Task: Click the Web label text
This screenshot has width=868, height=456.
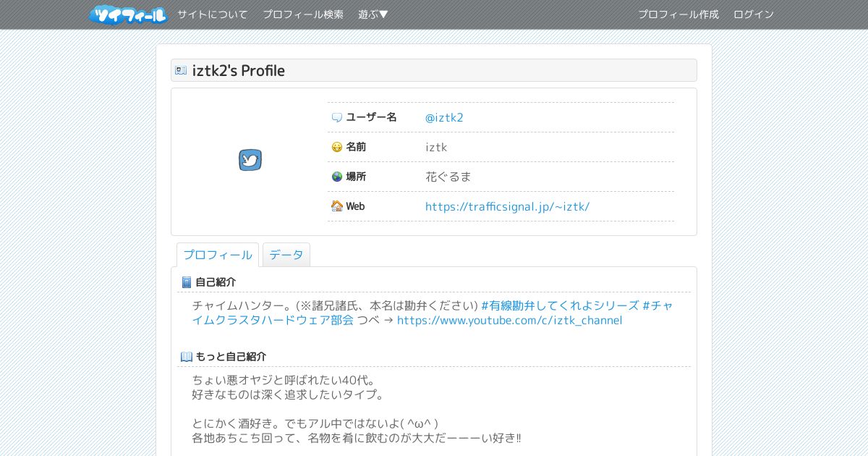Action: pos(355,206)
